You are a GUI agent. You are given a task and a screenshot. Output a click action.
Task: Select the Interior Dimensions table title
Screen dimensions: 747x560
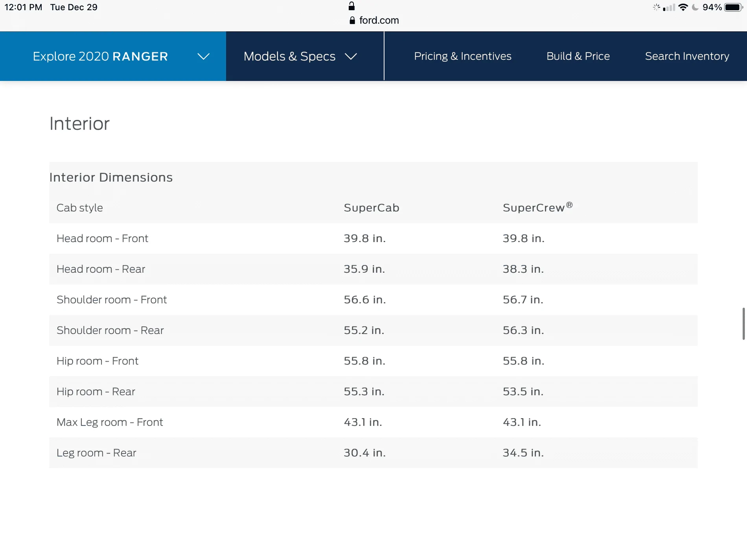pos(111,177)
